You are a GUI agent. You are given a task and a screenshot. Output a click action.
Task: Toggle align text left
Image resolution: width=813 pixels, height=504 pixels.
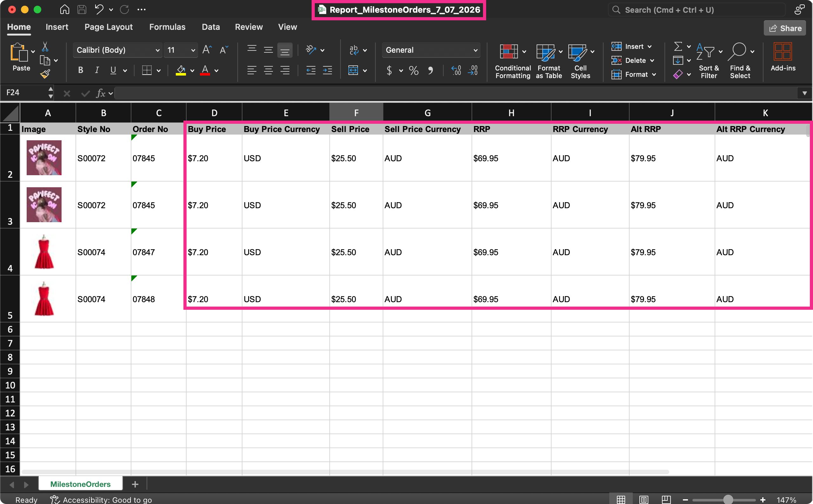(x=252, y=70)
